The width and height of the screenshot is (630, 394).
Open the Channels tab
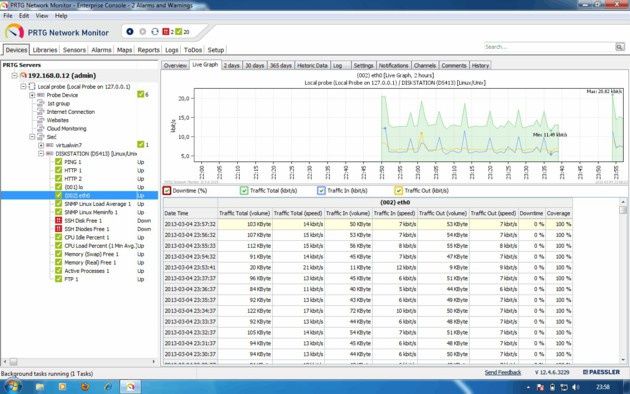pos(425,65)
